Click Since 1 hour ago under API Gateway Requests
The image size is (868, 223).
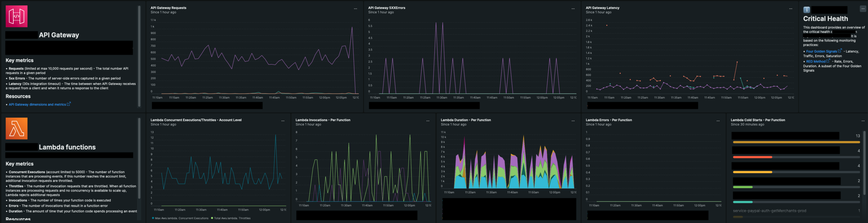click(x=163, y=12)
